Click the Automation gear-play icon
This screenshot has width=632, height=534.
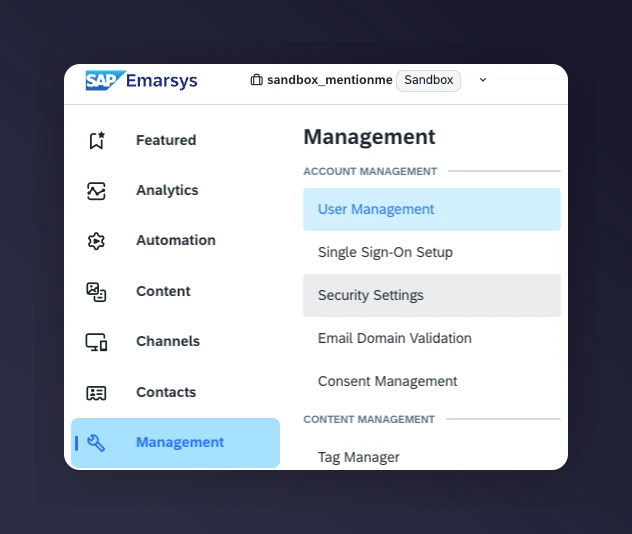pos(96,241)
